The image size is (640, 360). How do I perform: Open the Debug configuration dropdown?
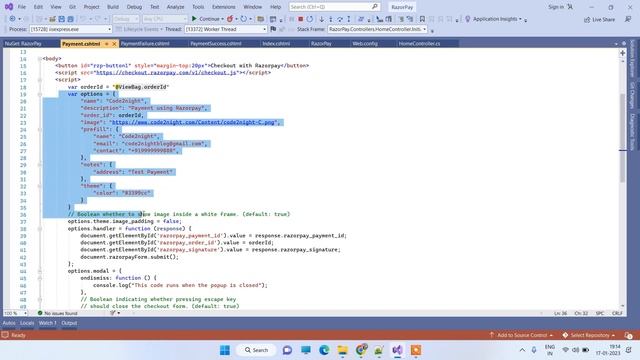pos(126,19)
